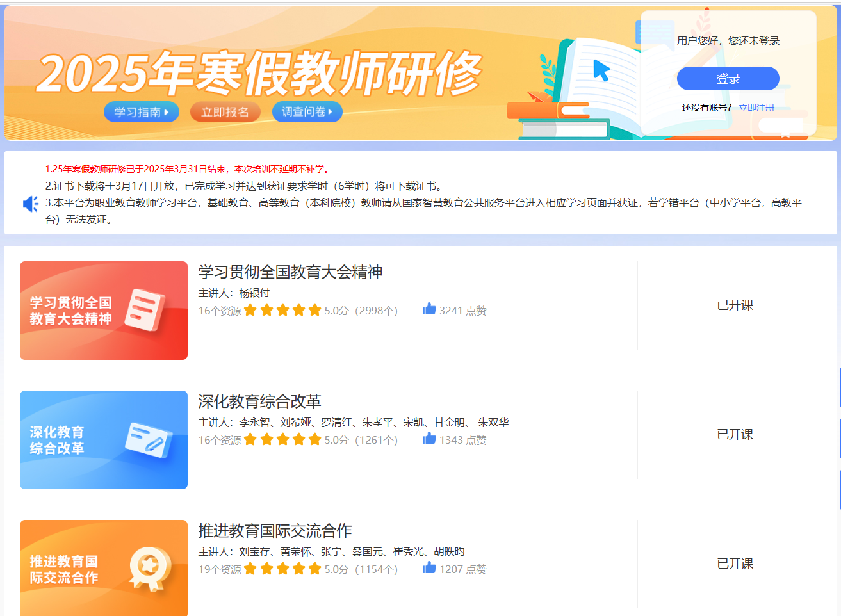Open course thumbnail 深化教育综合改革

[104, 440]
